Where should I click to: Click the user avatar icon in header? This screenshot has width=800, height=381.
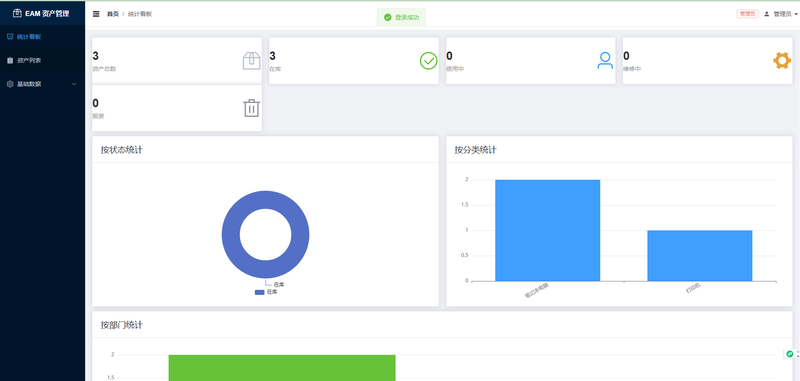tap(766, 14)
